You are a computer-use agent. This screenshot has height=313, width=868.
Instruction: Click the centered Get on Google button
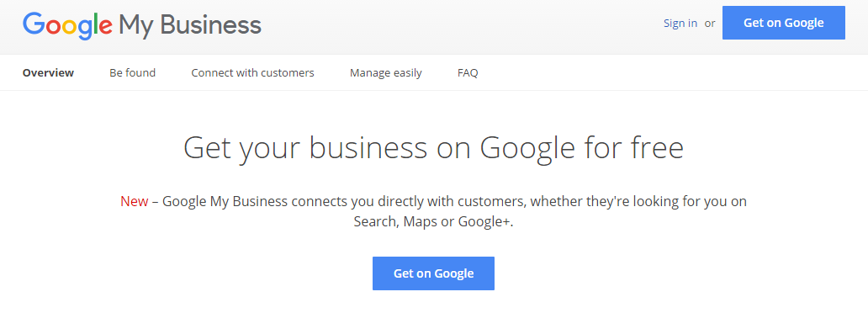pyautogui.click(x=433, y=273)
